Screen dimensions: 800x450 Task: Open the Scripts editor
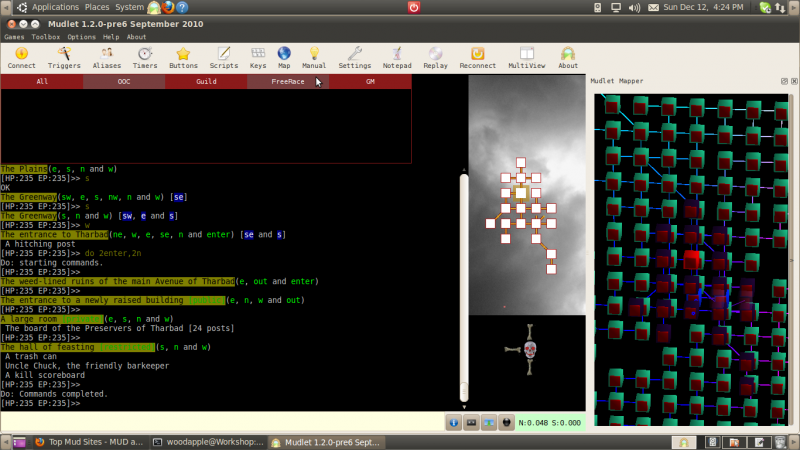coord(223,58)
